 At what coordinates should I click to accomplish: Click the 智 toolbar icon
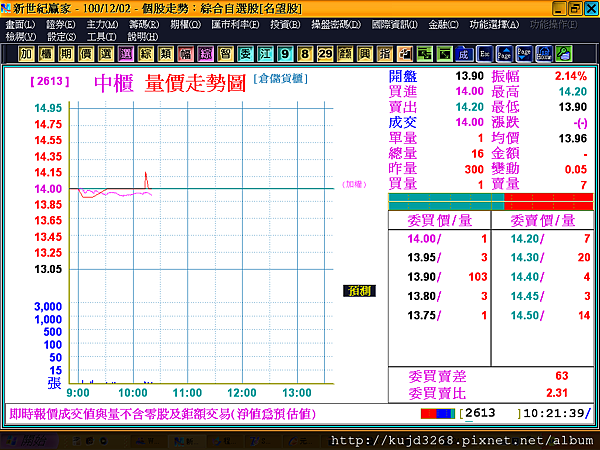(225, 54)
